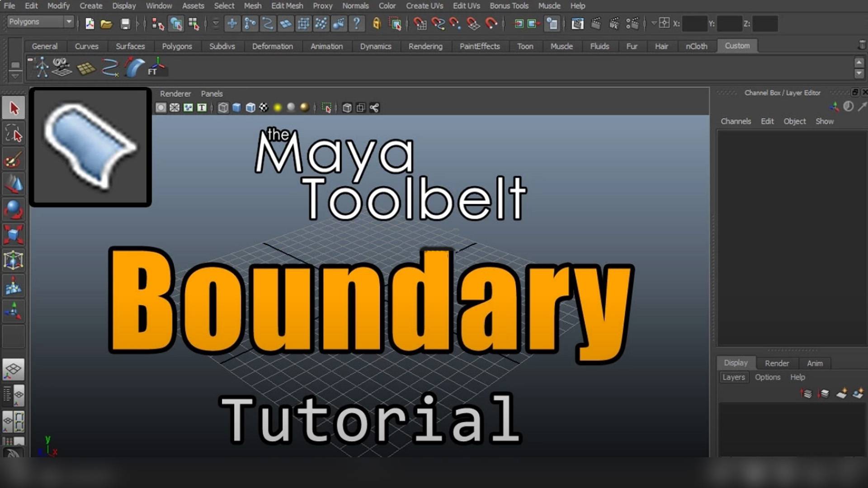Image resolution: width=868 pixels, height=488 pixels.
Task: Toggle the dynamics selection mask icon
Action: coord(321,23)
